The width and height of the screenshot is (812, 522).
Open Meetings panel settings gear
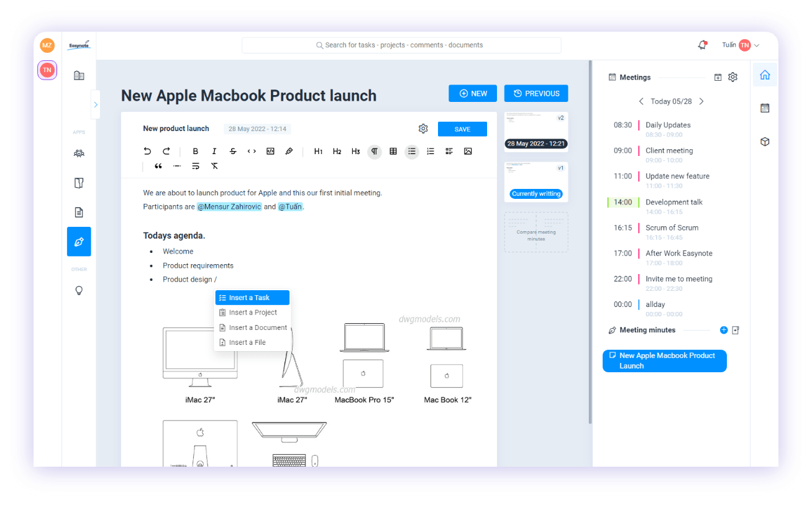point(733,77)
